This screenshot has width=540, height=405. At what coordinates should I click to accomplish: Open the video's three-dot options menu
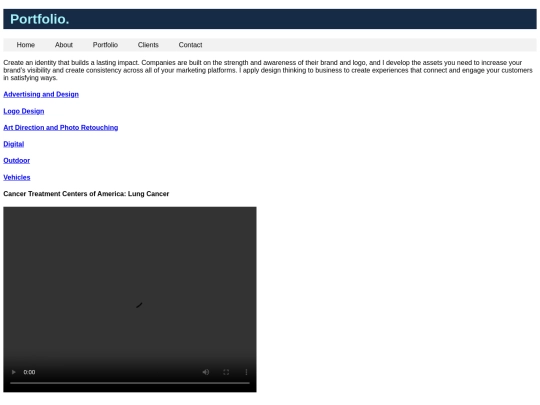(x=246, y=372)
